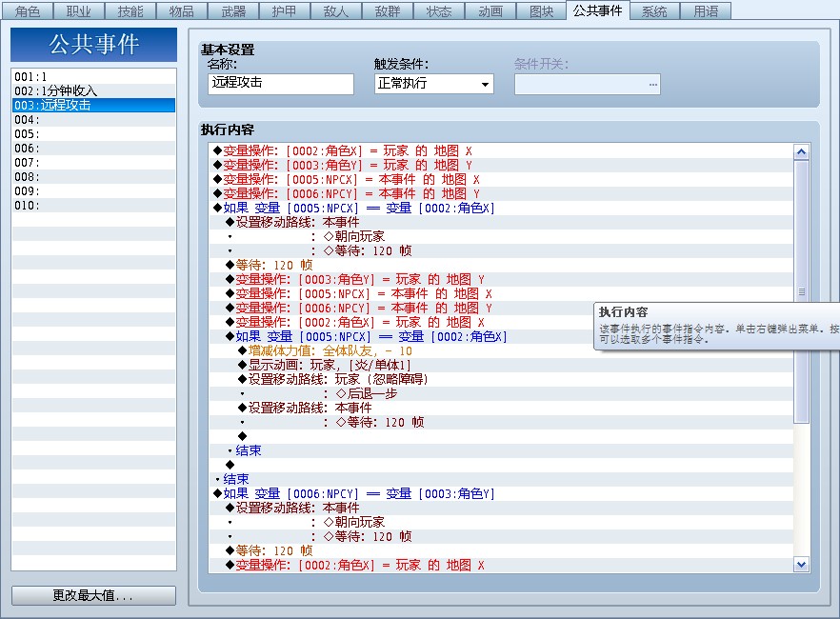The height and width of the screenshot is (619, 840).
Task: Select empty common event 006
Action: [x=93, y=148]
